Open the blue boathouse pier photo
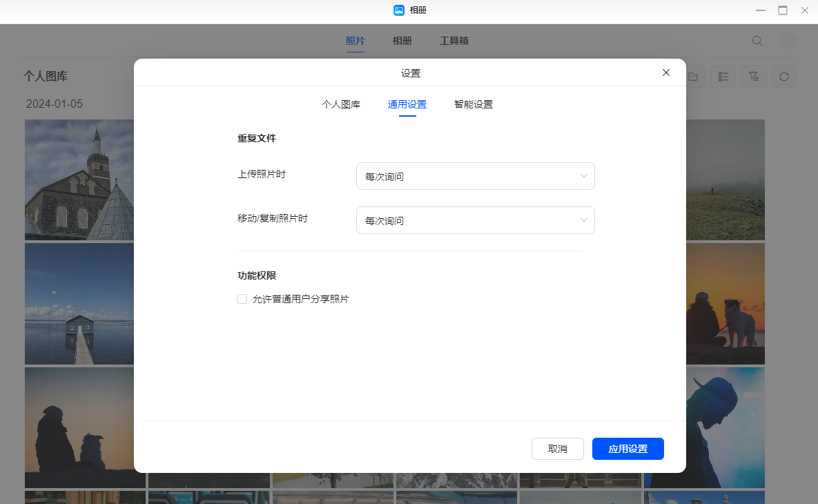 79,304
